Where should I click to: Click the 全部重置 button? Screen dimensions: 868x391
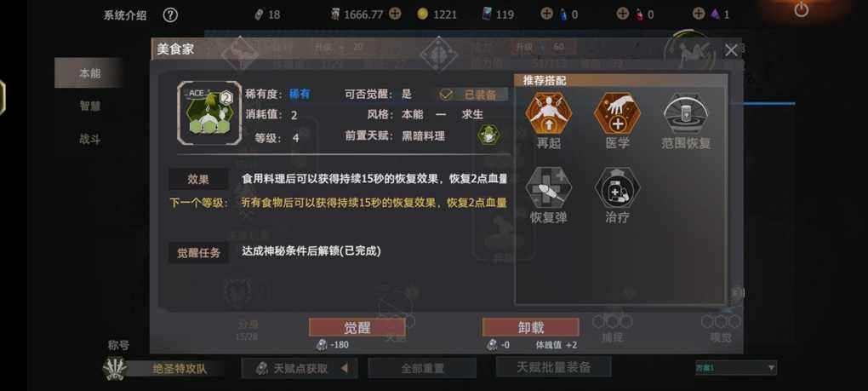click(422, 368)
